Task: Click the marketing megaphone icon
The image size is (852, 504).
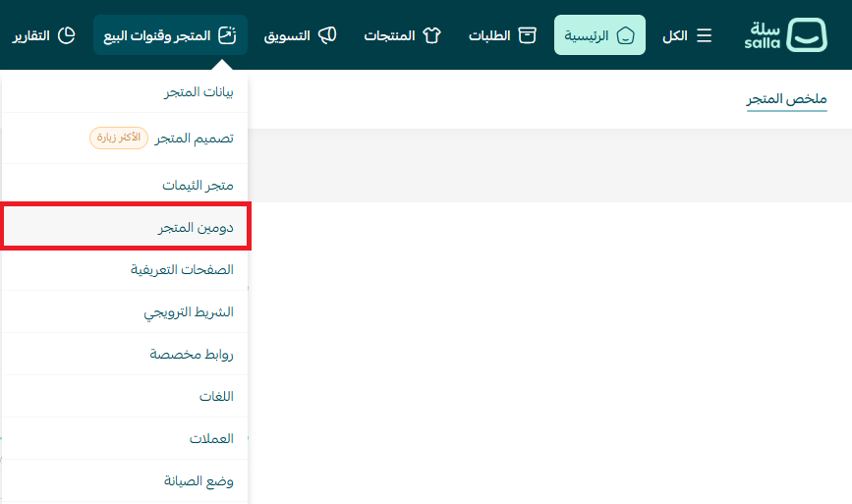Action: (x=327, y=35)
